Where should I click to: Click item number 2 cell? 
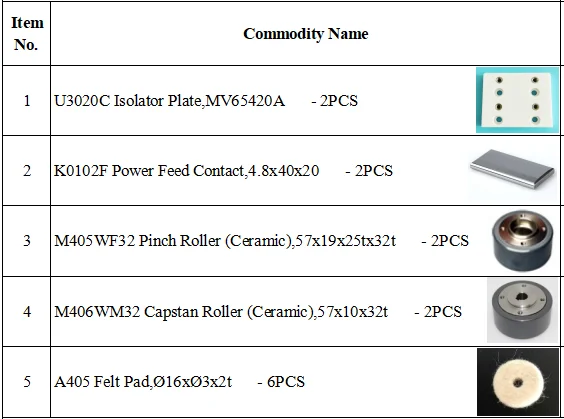(27, 171)
